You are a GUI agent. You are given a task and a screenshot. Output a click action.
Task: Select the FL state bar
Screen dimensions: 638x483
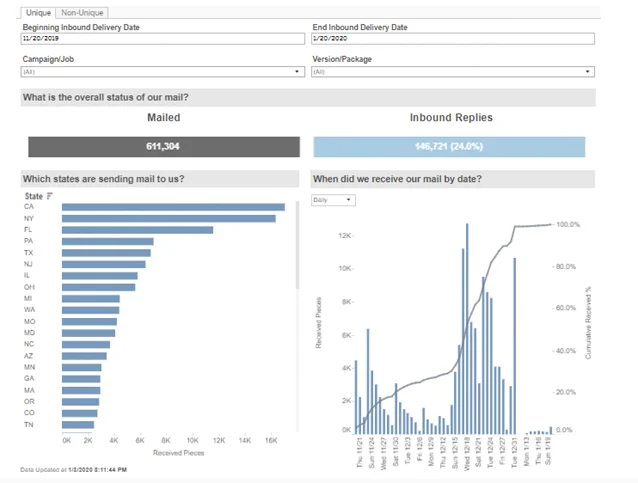tap(138, 230)
